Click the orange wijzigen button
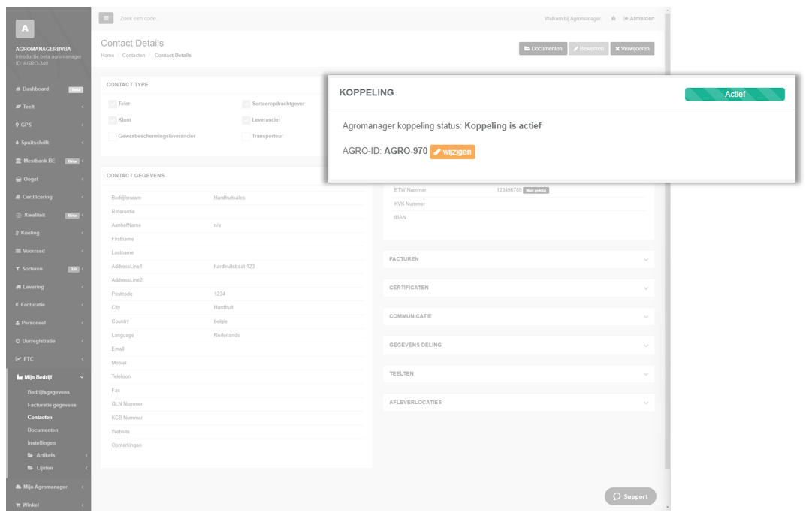The height and width of the screenshot is (516, 812). pyautogui.click(x=452, y=152)
